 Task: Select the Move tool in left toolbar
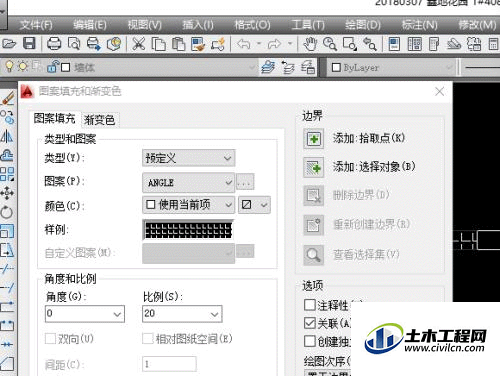tap(7, 193)
